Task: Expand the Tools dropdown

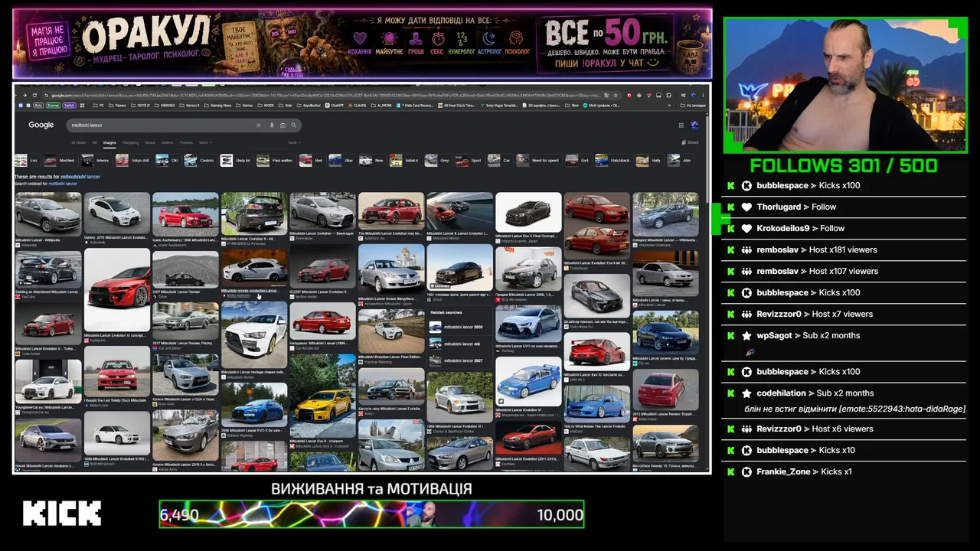Action: point(293,142)
